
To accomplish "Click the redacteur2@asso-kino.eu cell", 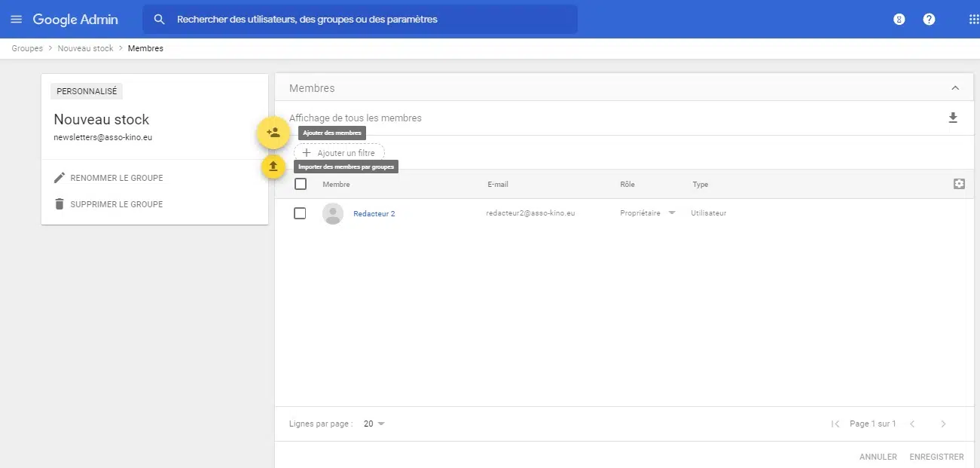I will coord(531,213).
